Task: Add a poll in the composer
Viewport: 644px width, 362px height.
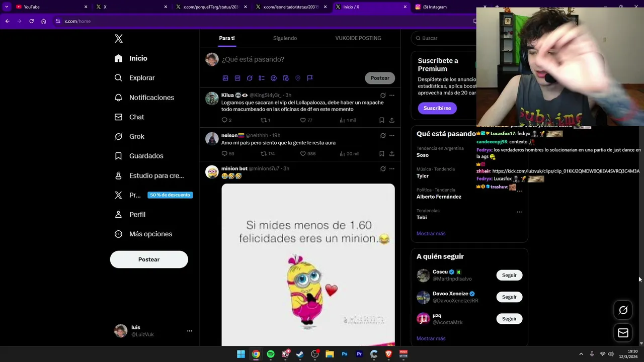Action: (x=262, y=78)
